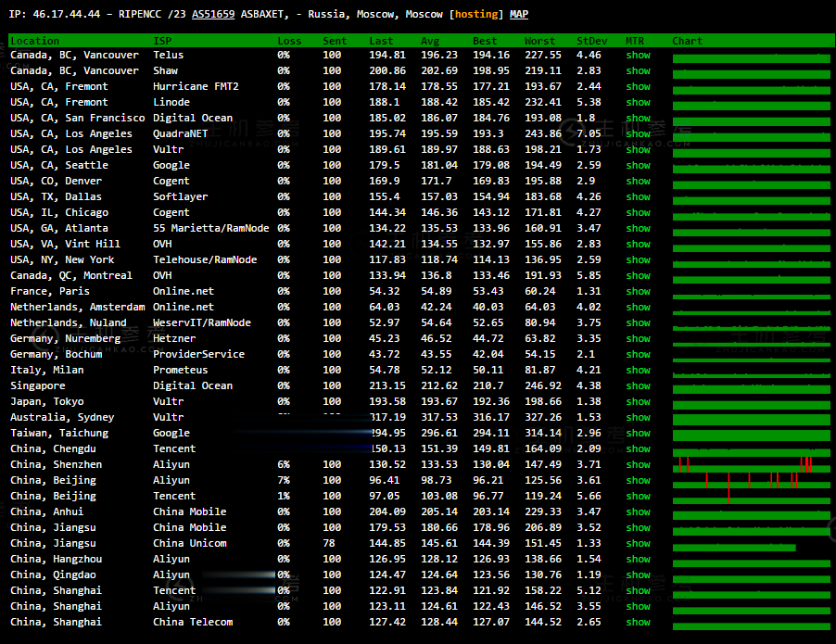Image resolution: width=836 pixels, height=644 pixels.
Task: Select 'USA, CA, San Francisco' location cell
Action: coord(77,118)
